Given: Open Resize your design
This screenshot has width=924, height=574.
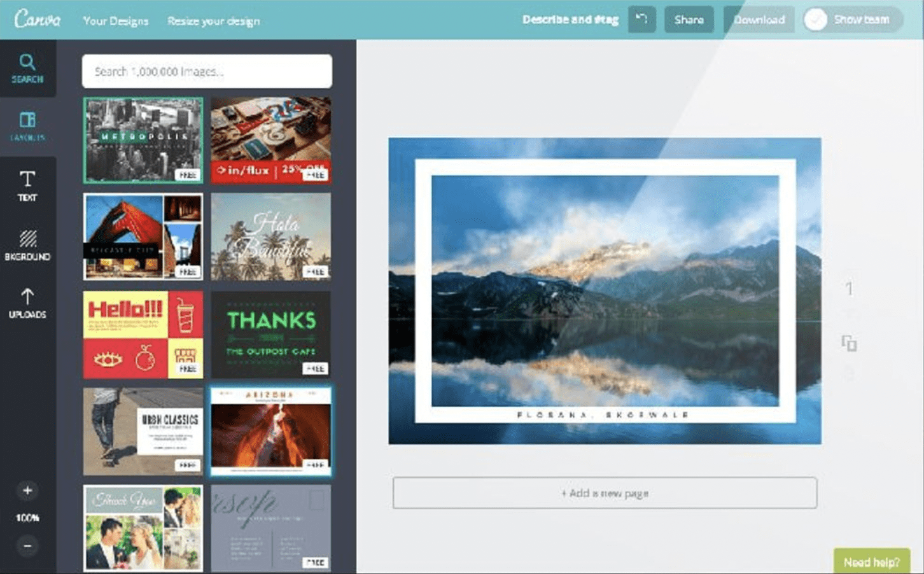Looking at the screenshot, I should 213,20.
